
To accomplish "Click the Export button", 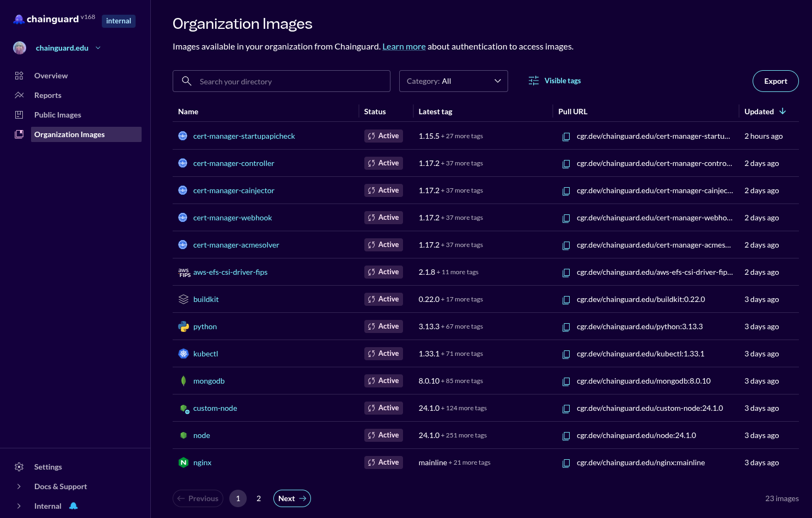I will click(x=775, y=81).
